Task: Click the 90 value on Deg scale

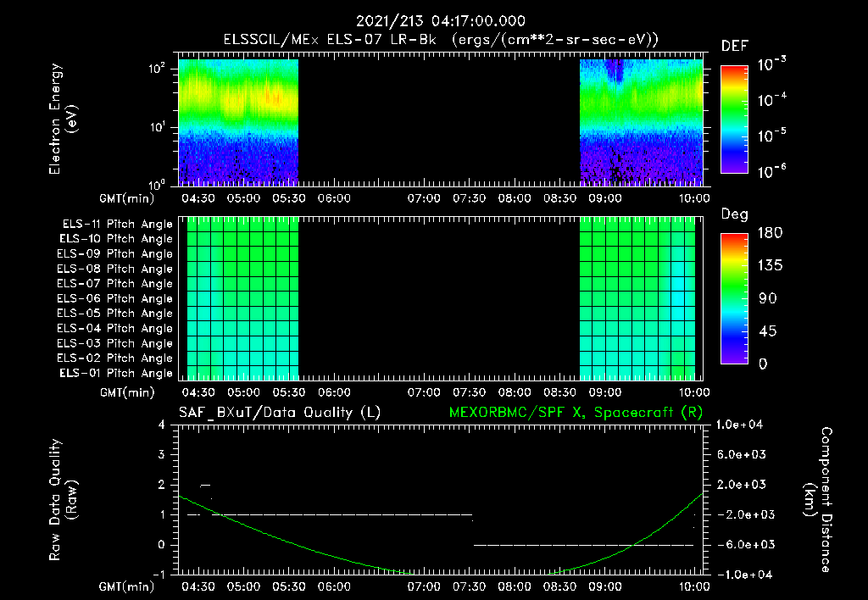Action: (x=768, y=299)
